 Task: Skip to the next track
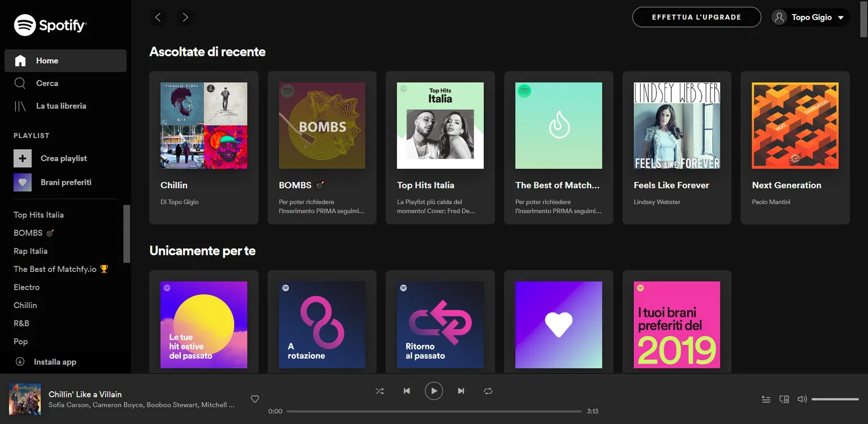point(461,391)
